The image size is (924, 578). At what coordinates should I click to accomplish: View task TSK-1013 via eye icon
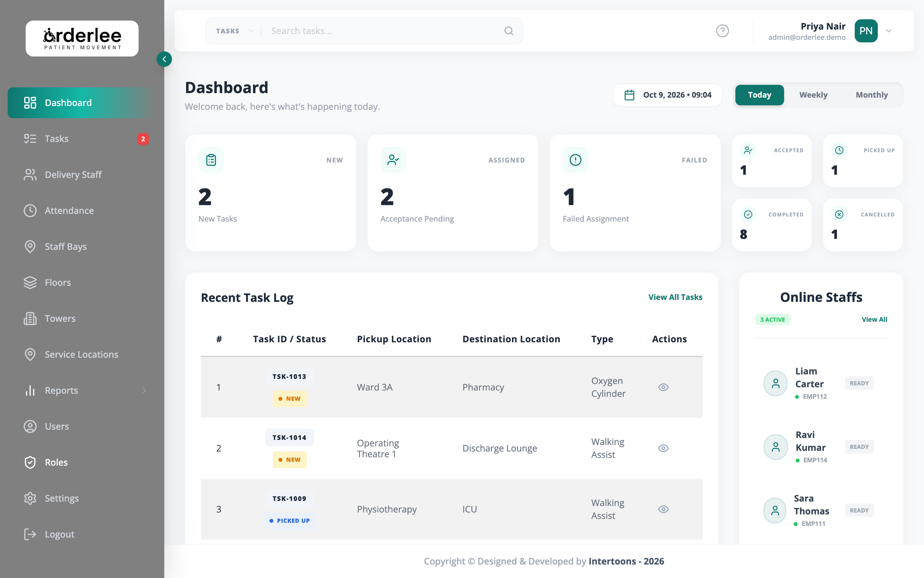point(663,387)
